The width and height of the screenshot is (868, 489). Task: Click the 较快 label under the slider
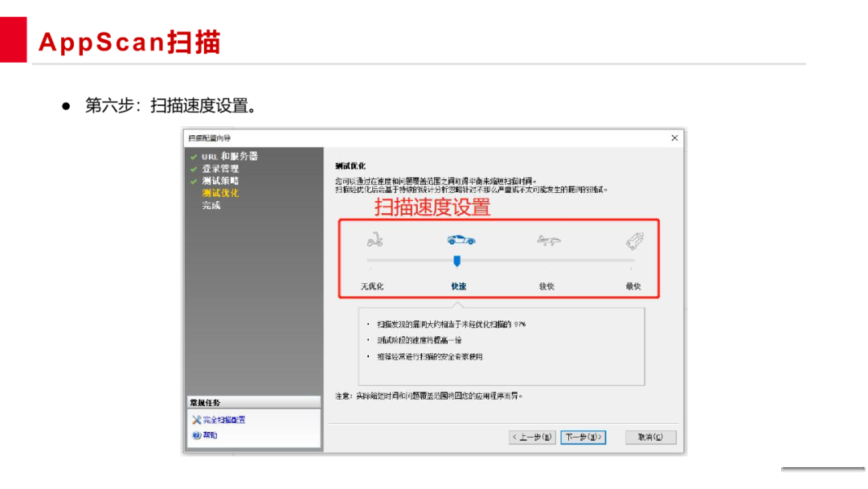click(x=547, y=286)
